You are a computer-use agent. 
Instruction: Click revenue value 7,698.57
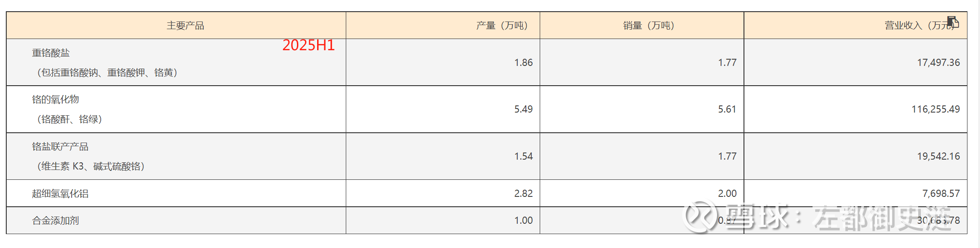click(941, 194)
